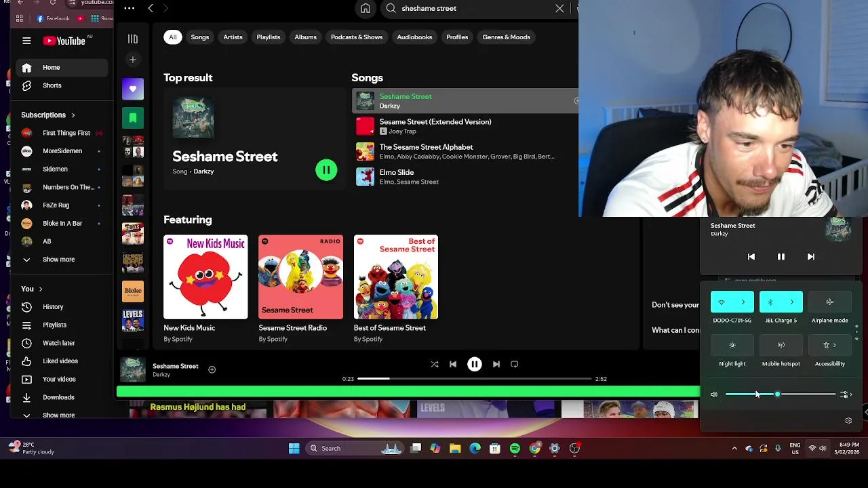Toggle repeat in Spotify player bar
The height and width of the screenshot is (488, 868).
click(x=515, y=364)
